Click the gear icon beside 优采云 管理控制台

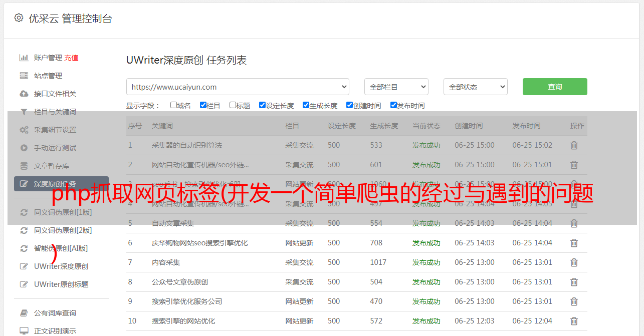pos(19,18)
